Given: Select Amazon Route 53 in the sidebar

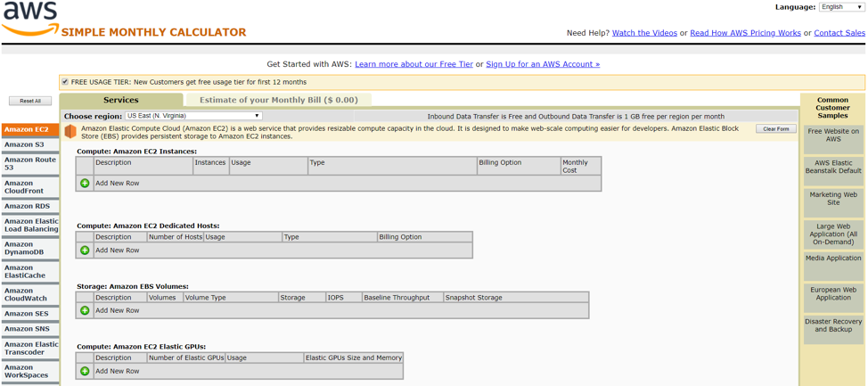Looking at the screenshot, I should coord(30,163).
